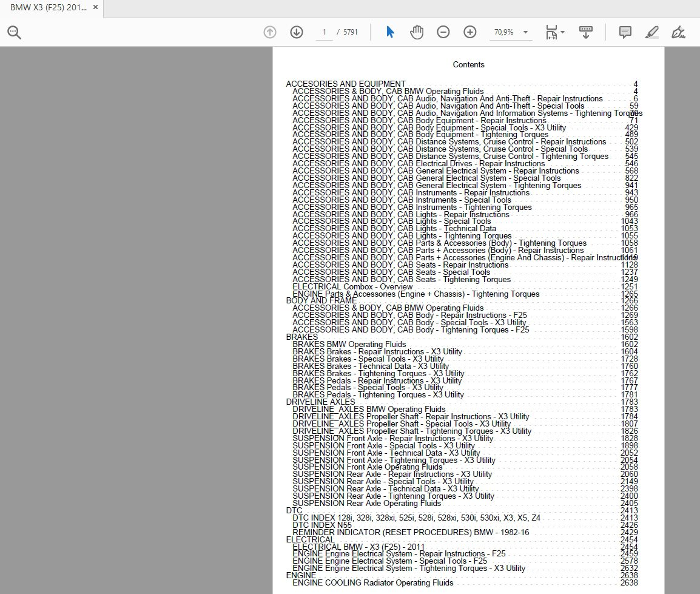Click CAB Seats - Repair Instructions entry

(400, 265)
